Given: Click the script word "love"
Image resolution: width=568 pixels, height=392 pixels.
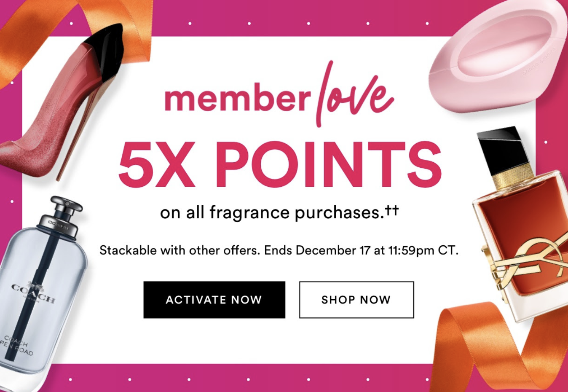Looking at the screenshot, I should click(354, 95).
